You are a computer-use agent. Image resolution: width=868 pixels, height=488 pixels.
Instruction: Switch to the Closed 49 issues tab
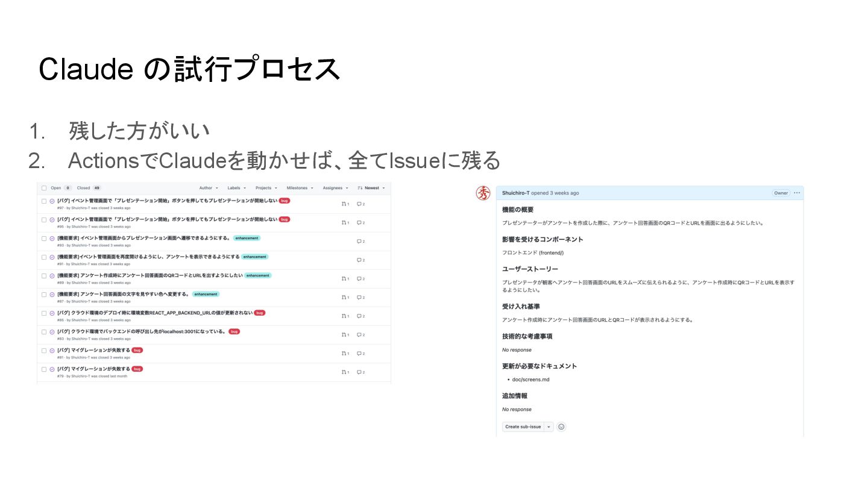point(89,188)
